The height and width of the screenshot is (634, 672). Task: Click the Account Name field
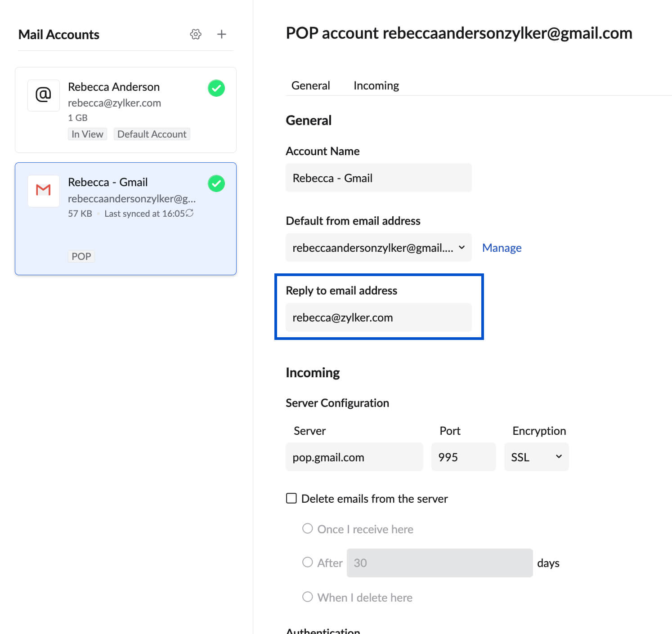pos(378,178)
